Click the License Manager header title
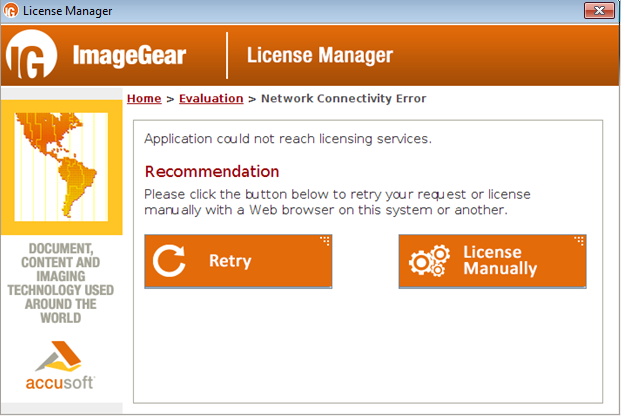 (x=319, y=56)
